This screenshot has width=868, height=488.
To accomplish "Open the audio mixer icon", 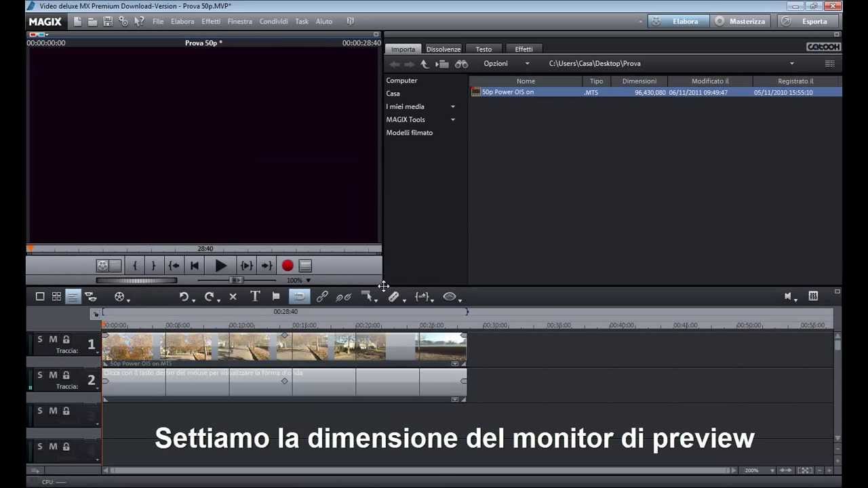I will [x=813, y=296].
